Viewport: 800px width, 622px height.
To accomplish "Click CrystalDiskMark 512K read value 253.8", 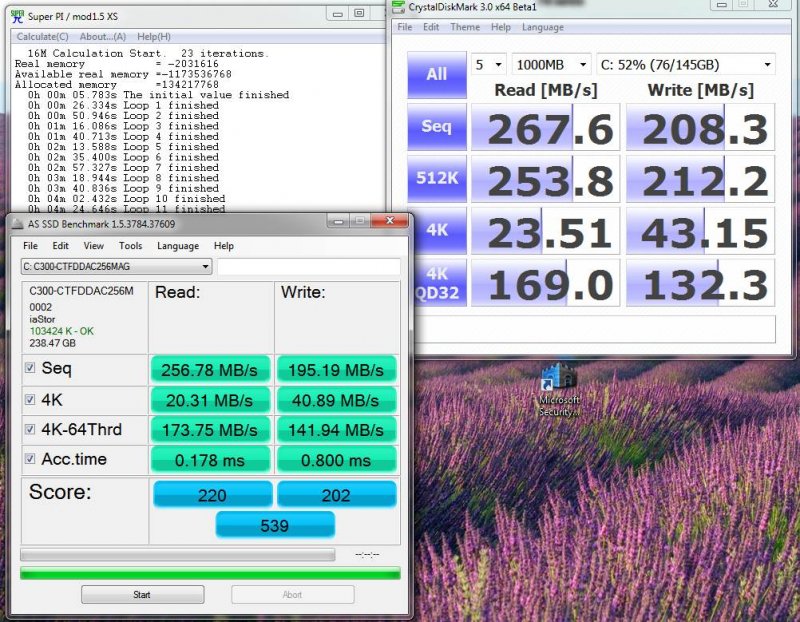I will tap(545, 179).
